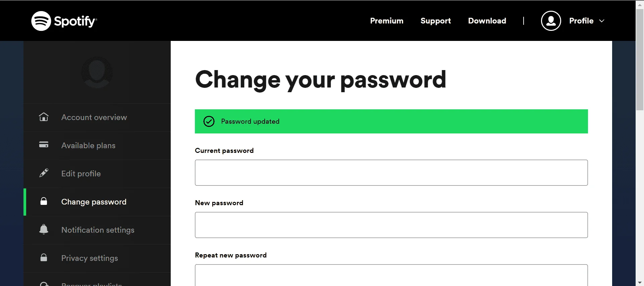Focus the New password input field
The width and height of the screenshot is (644, 286).
(391, 225)
